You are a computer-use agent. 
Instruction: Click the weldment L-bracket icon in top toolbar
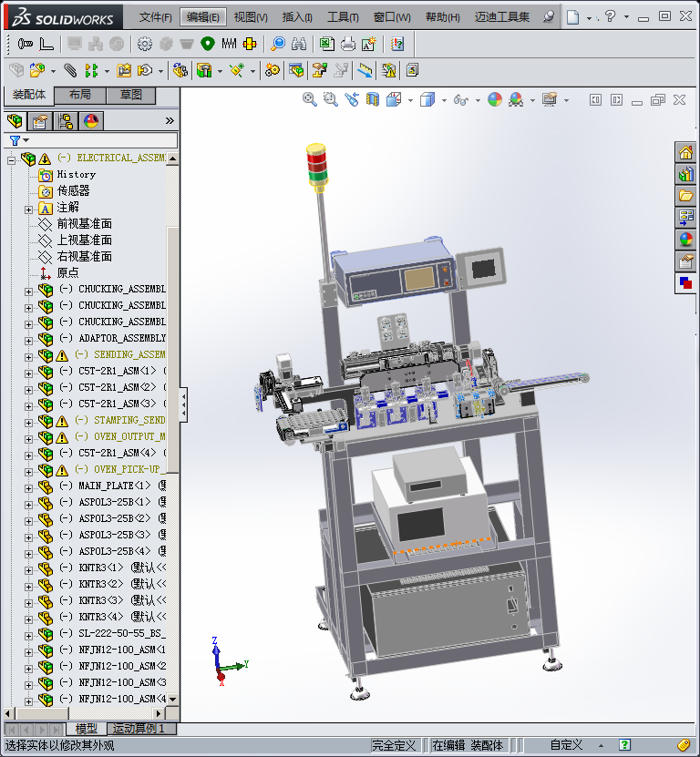46,45
